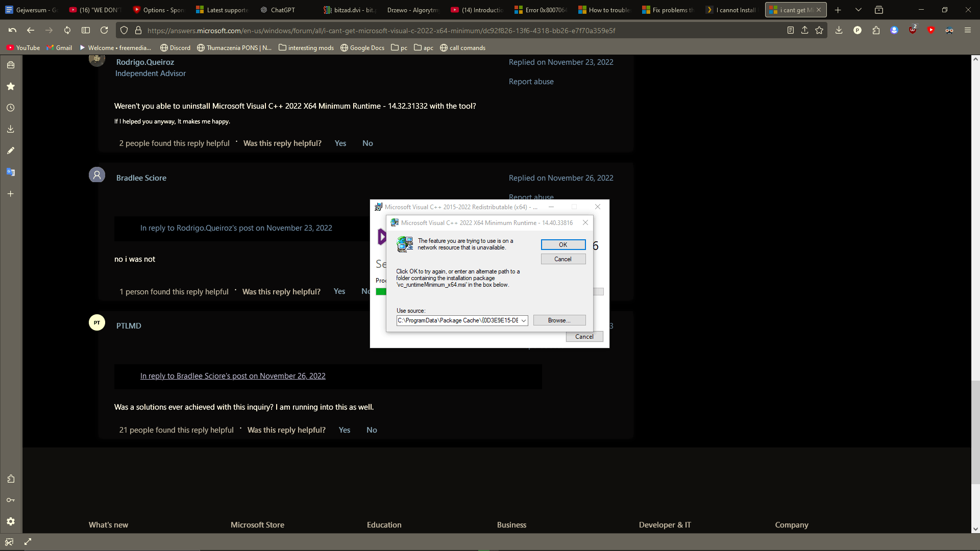This screenshot has height=551, width=980.
Task: Click Yes on PTLMD's reply helpful
Action: [345, 430]
